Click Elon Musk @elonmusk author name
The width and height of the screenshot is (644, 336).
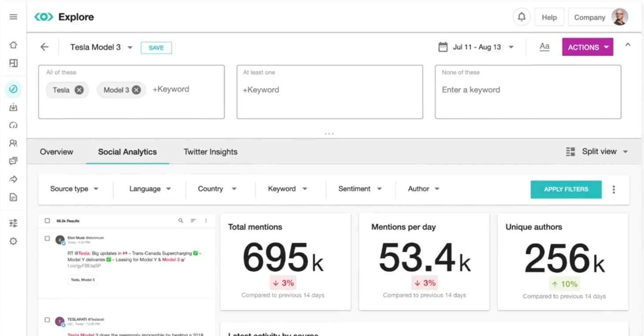pos(86,238)
